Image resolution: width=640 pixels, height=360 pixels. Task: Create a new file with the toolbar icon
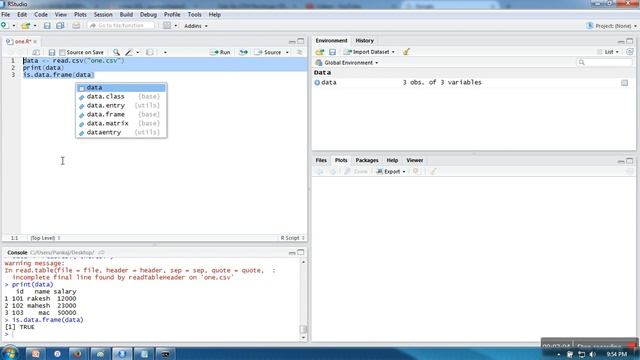coord(4,25)
